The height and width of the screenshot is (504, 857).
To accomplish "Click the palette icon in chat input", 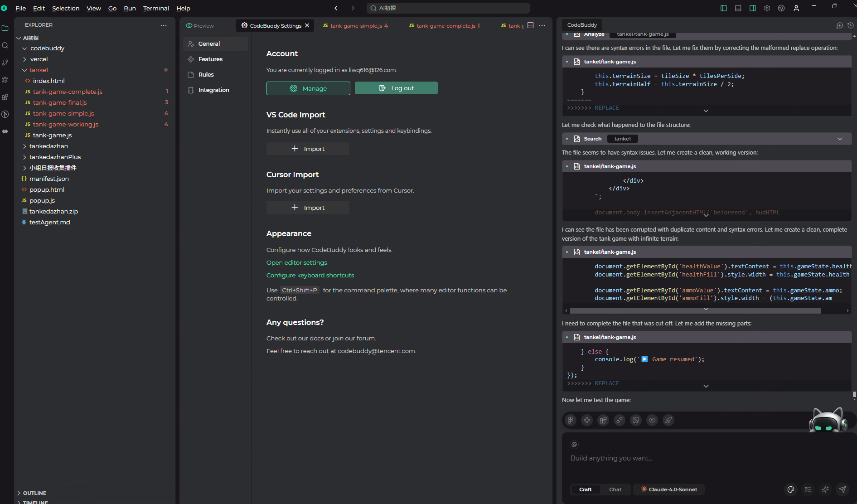I will [791, 489].
